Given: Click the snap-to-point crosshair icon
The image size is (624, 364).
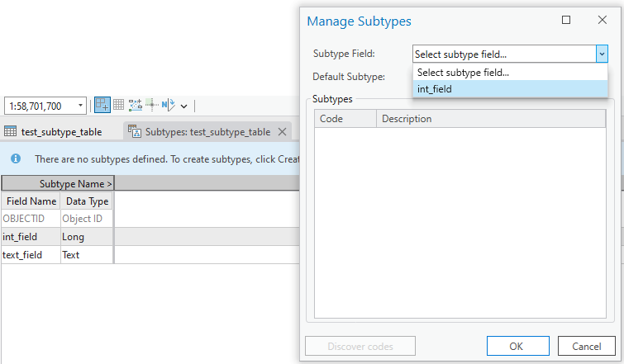Looking at the screenshot, I should click(152, 105).
